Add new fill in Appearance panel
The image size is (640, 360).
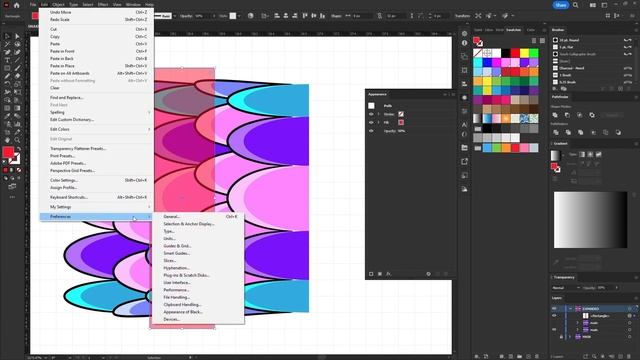(x=380, y=274)
